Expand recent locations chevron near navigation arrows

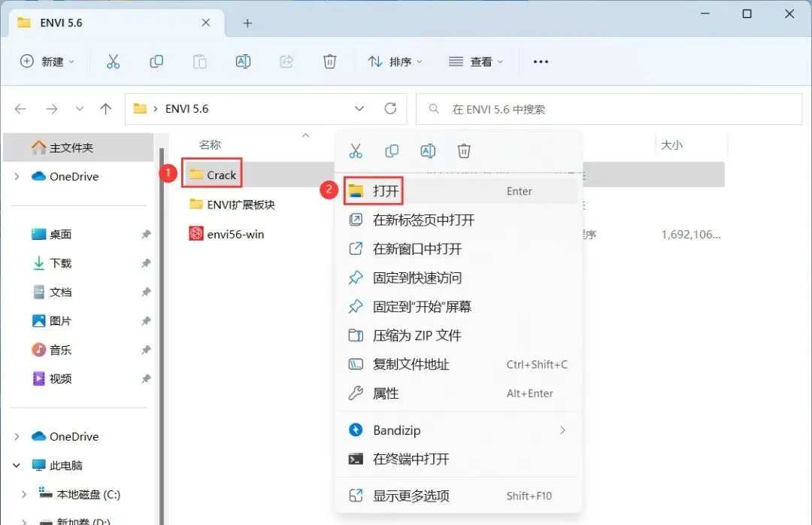[79, 109]
